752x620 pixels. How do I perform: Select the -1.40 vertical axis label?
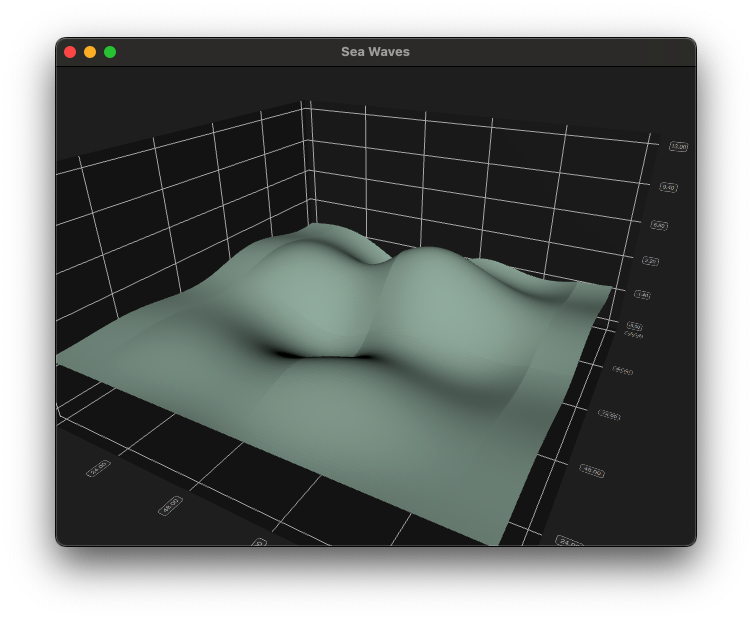pyautogui.click(x=642, y=295)
